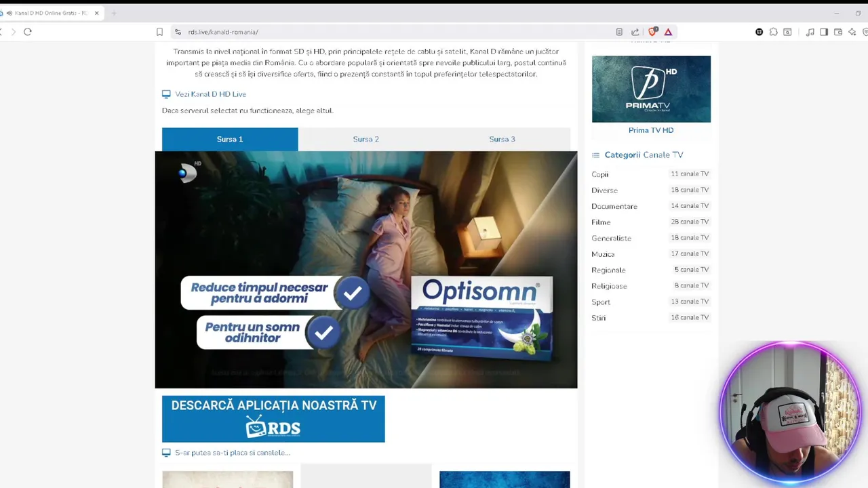Open the Prima TV HD link

(651, 130)
